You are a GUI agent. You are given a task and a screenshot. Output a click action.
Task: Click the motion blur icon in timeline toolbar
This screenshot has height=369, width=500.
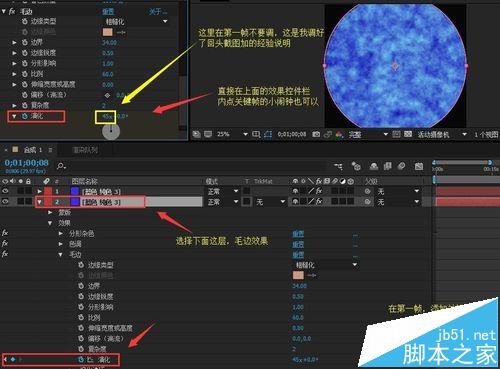[402, 166]
